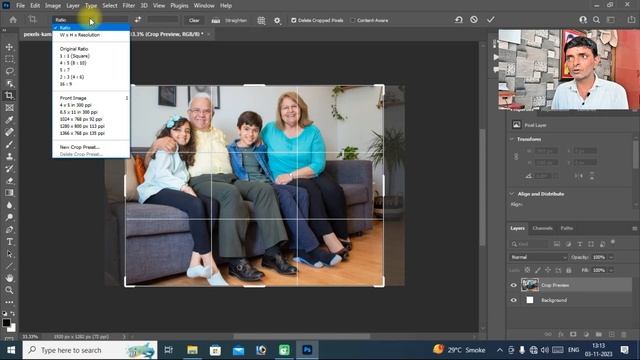Hide the Background layer

[x=513, y=300]
